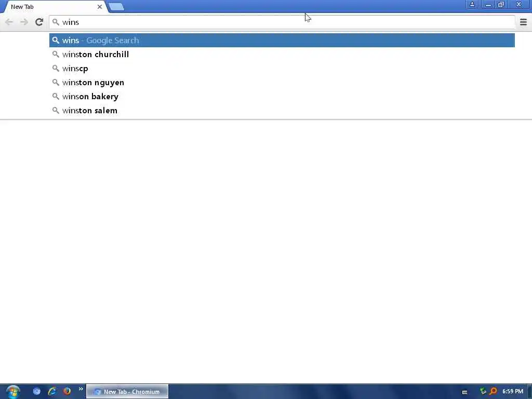The width and height of the screenshot is (532, 399).
Task: Open the Windows Start menu
Action: click(x=13, y=392)
